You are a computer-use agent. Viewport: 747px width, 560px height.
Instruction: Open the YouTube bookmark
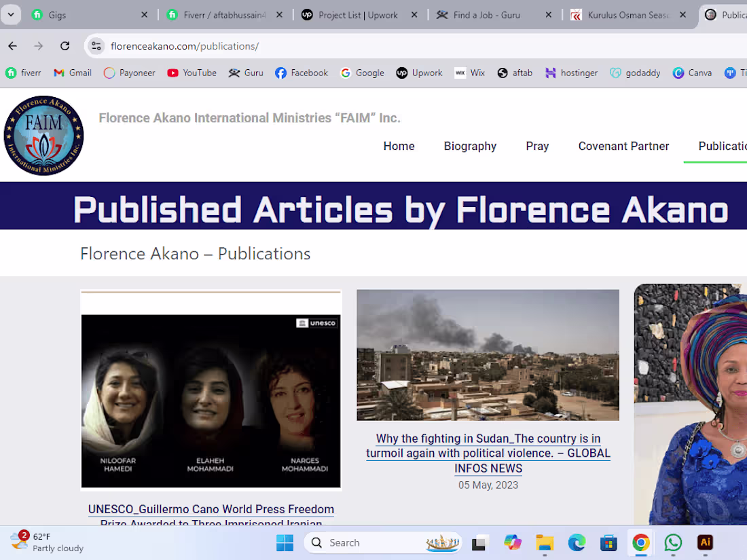tap(192, 73)
